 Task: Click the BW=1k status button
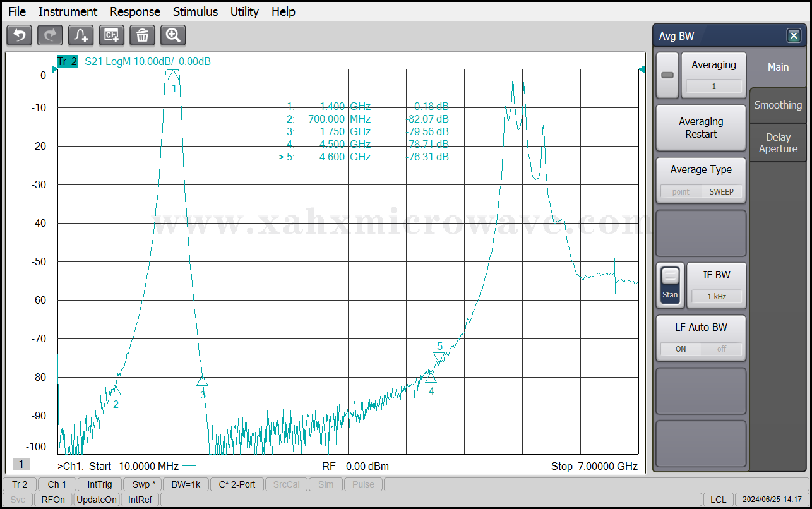pos(186,484)
